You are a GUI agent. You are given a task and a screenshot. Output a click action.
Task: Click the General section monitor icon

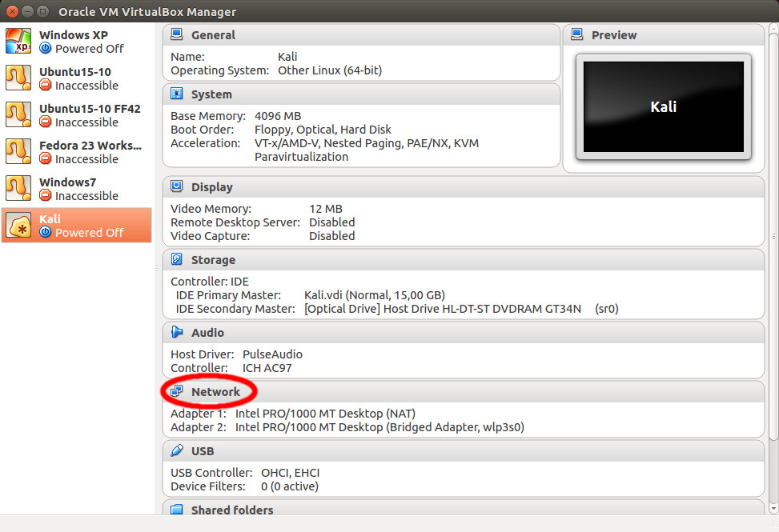[x=176, y=34]
